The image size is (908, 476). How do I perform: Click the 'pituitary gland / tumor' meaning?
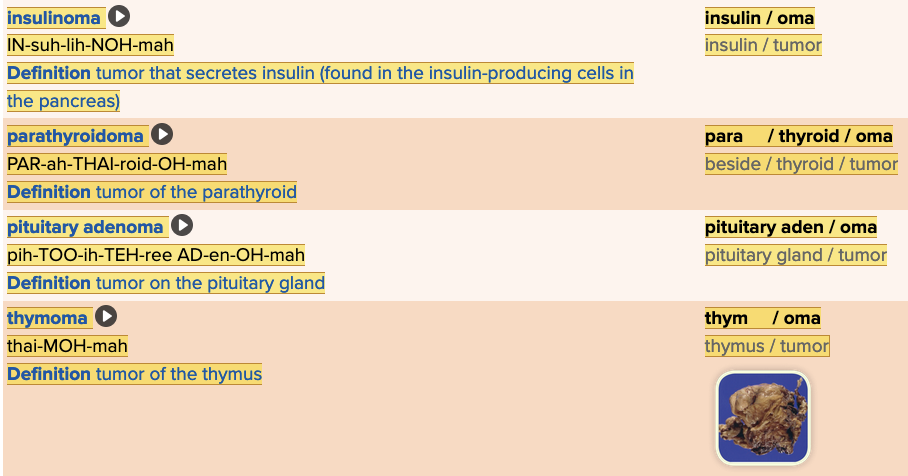(x=795, y=255)
